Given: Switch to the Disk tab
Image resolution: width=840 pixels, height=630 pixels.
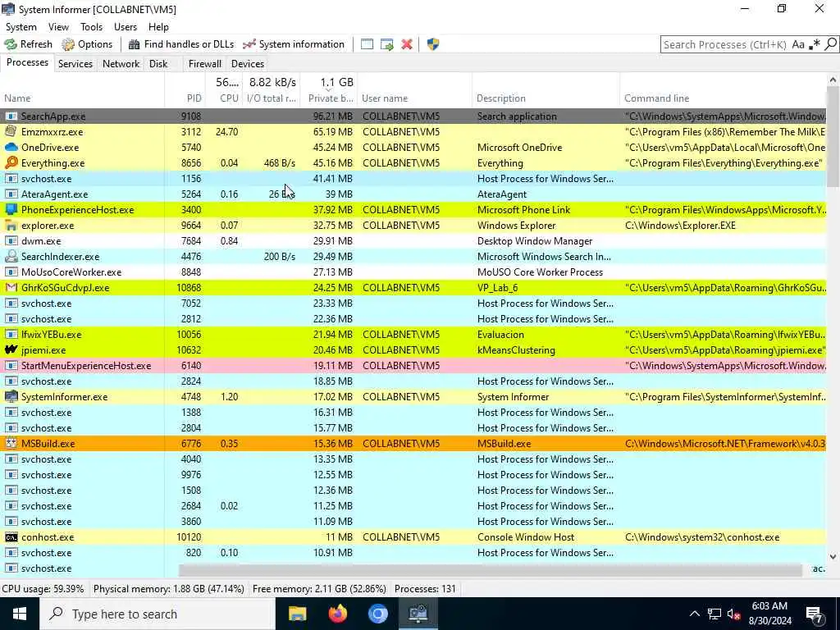Looking at the screenshot, I should coord(158,64).
